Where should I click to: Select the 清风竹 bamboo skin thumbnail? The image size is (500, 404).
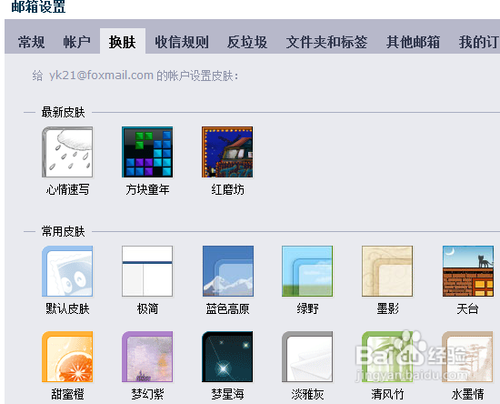tap(387, 357)
